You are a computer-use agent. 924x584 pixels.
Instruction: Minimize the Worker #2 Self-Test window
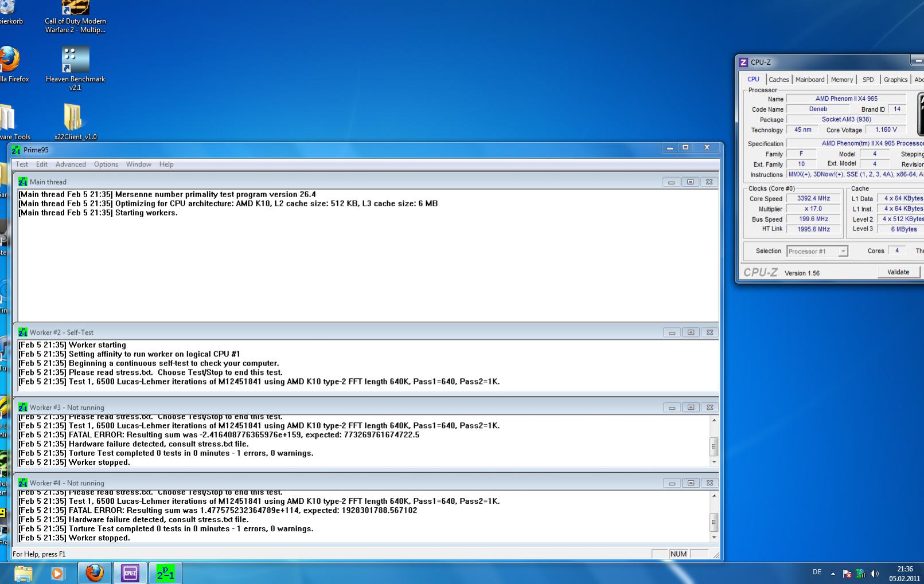click(671, 332)
